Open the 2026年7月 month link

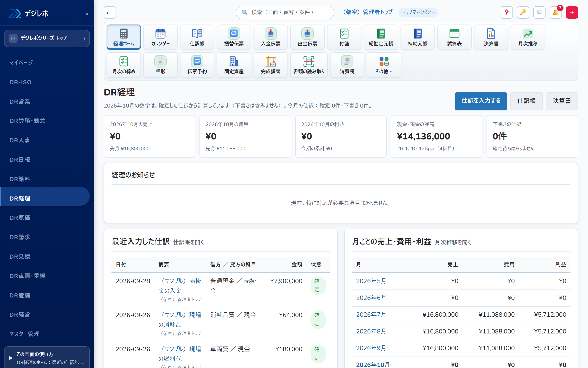pyautogui.click(x=371, y=314)
